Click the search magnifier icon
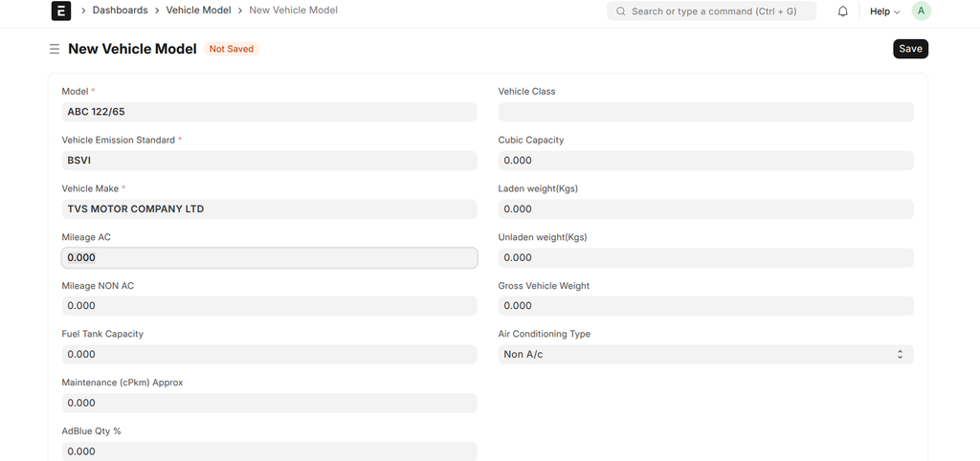 (x=621, y=11)
